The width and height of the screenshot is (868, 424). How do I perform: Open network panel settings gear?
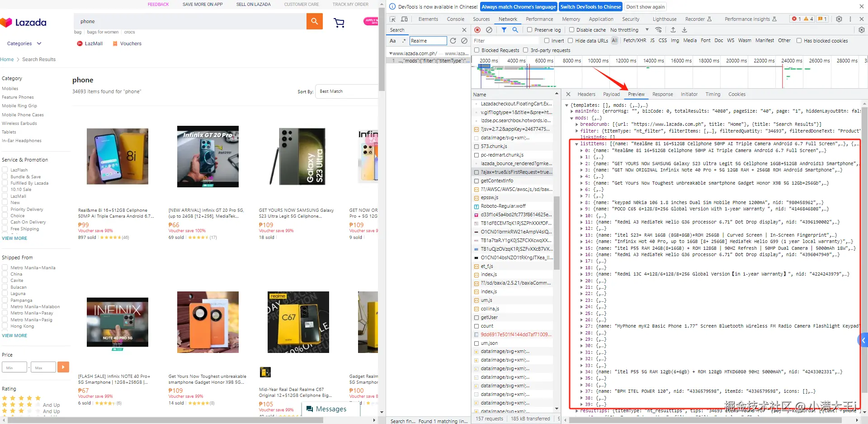862,30
